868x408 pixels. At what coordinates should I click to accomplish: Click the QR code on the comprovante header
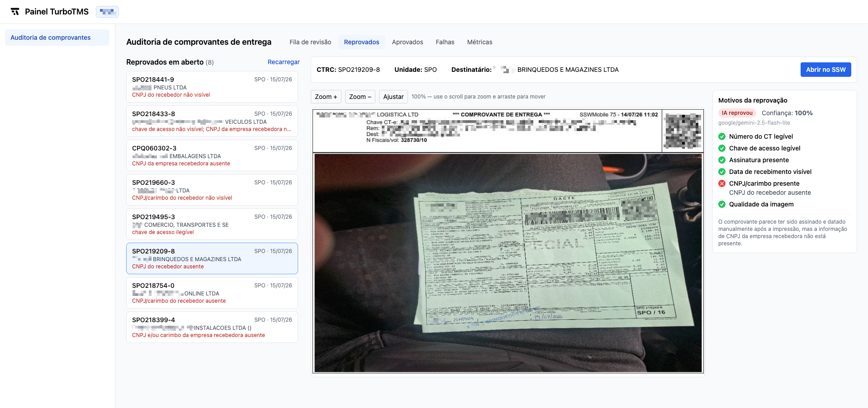click(x=683, y=131)
